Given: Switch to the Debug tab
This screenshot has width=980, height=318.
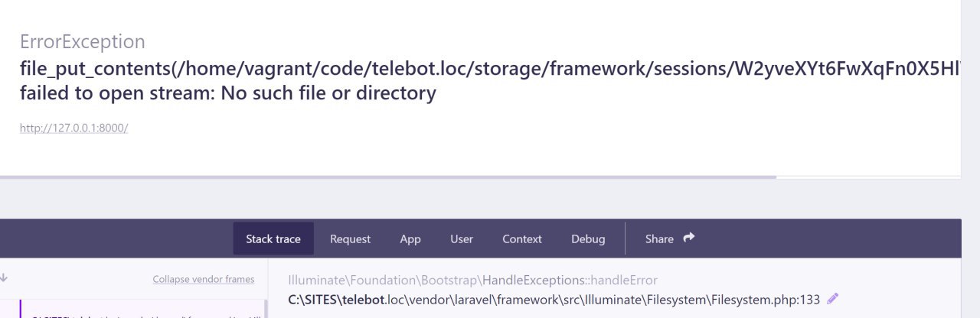Looking at the screenshot, I should (588, 239).
